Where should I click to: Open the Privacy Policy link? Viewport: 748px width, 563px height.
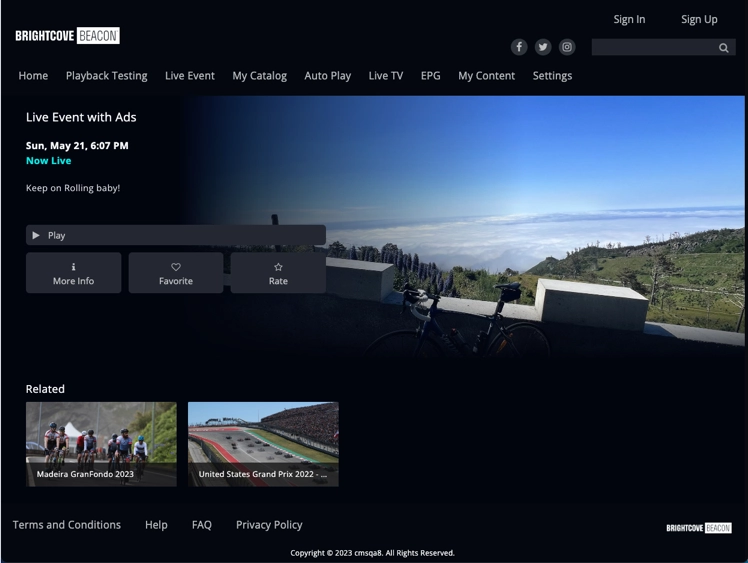pyautogui.click(x=269, y=525)
